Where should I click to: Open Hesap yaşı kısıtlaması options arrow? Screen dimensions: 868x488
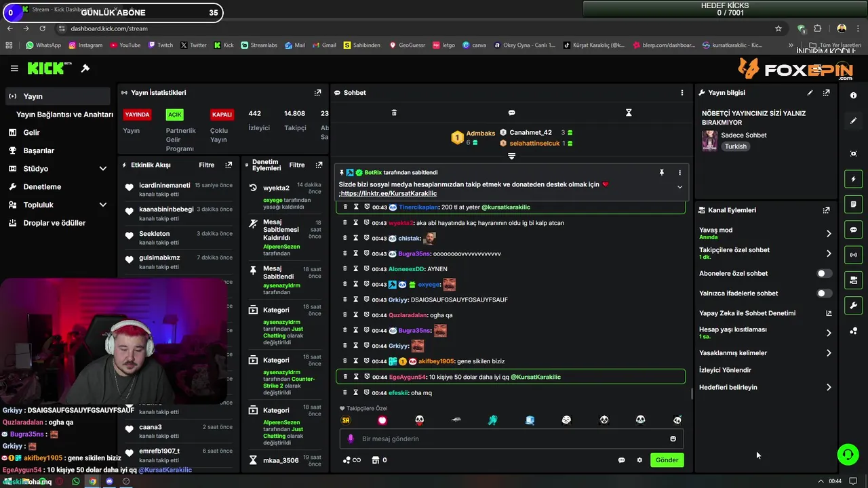(829, 333)
